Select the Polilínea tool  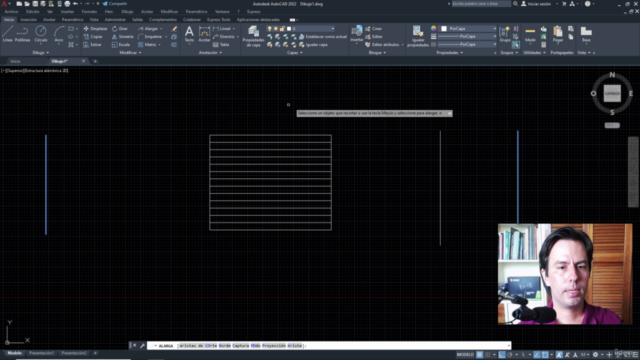tap(22, 33)
